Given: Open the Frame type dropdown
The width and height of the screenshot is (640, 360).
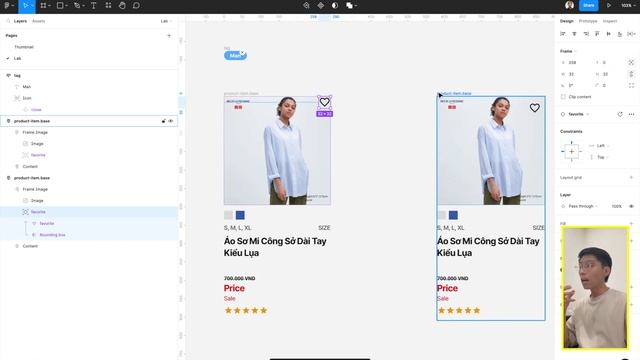Looking at the screenshot, I should coord(568,51).
